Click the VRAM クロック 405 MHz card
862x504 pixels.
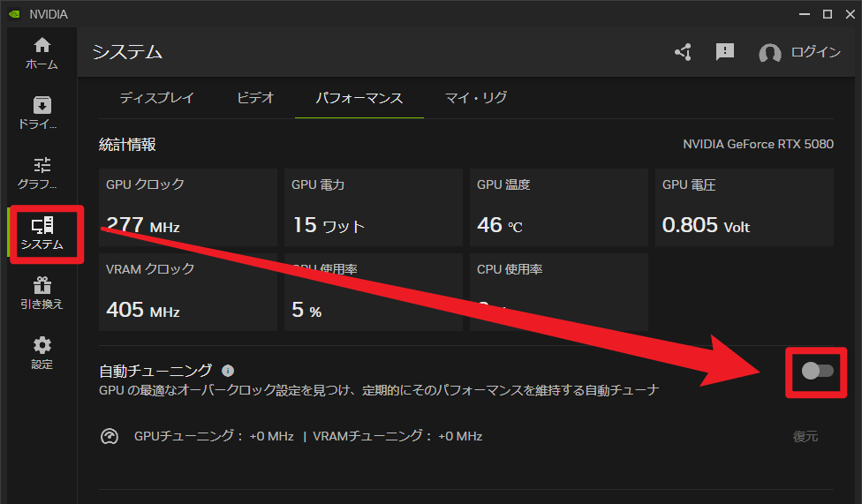(x=188, y=292)
